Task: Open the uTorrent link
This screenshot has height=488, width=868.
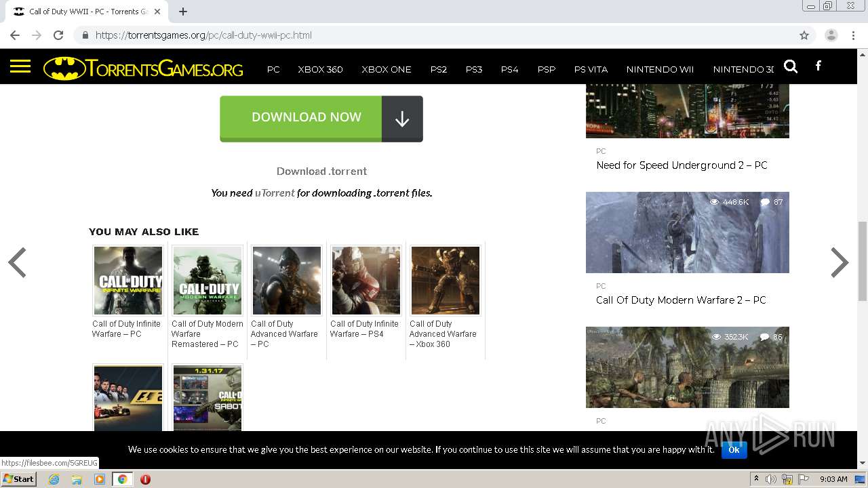Action: pyautogui.click(x=275, y=193)
